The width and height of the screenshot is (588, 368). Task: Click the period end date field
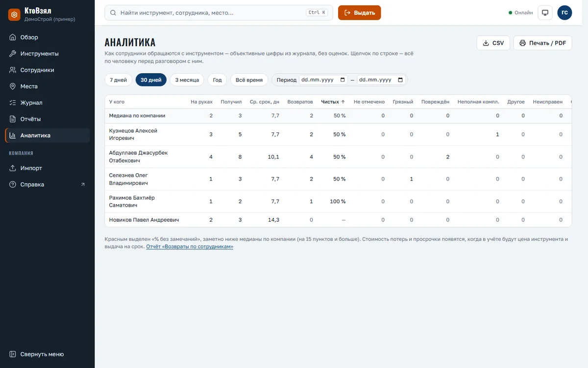(x=381, y=80)
